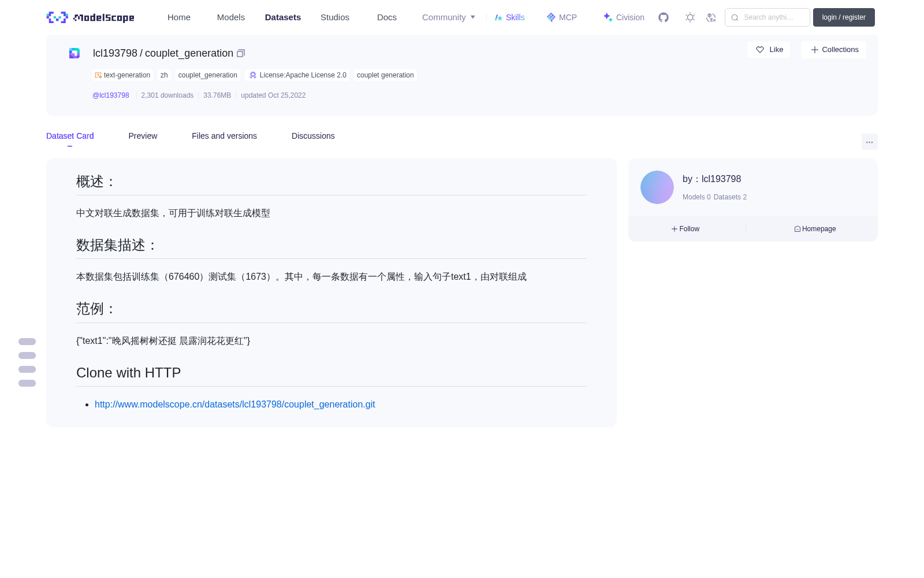
Task: Click the 范例： heading
Action: (96, 309)
